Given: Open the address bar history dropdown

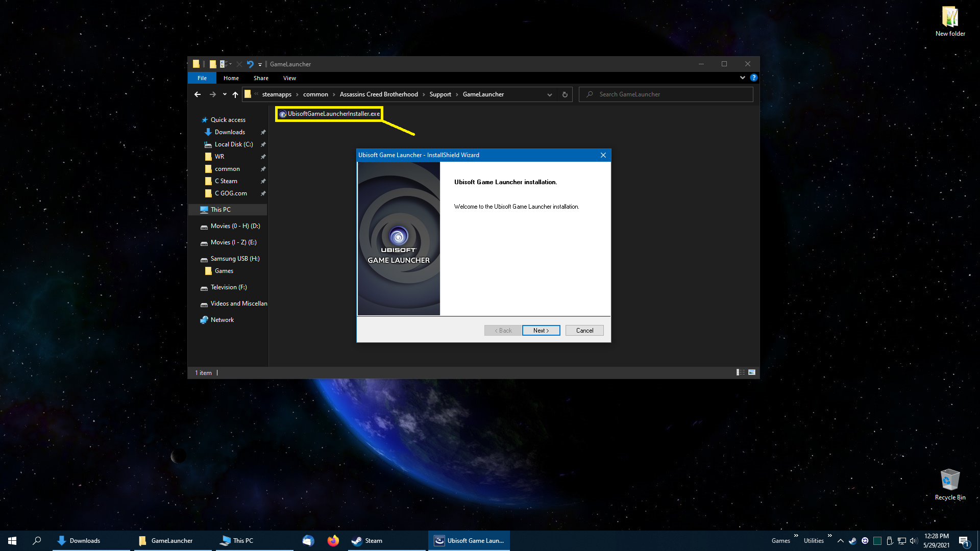Looking at the screenshot, I should tap(549, 94).
